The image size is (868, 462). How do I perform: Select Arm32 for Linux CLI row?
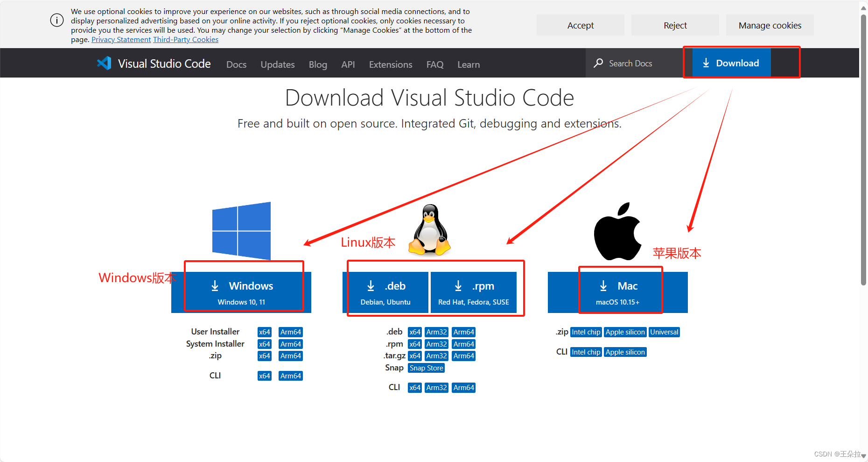tap(437, 388)
